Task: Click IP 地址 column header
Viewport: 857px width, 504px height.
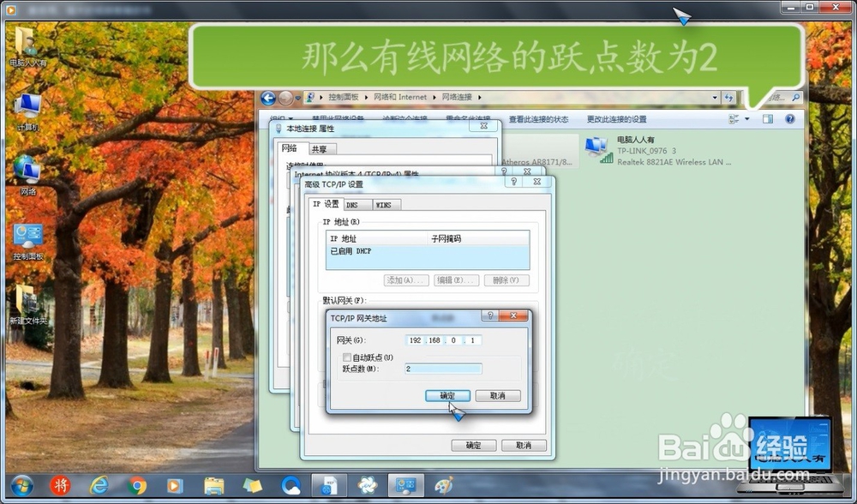Action: 376,238
